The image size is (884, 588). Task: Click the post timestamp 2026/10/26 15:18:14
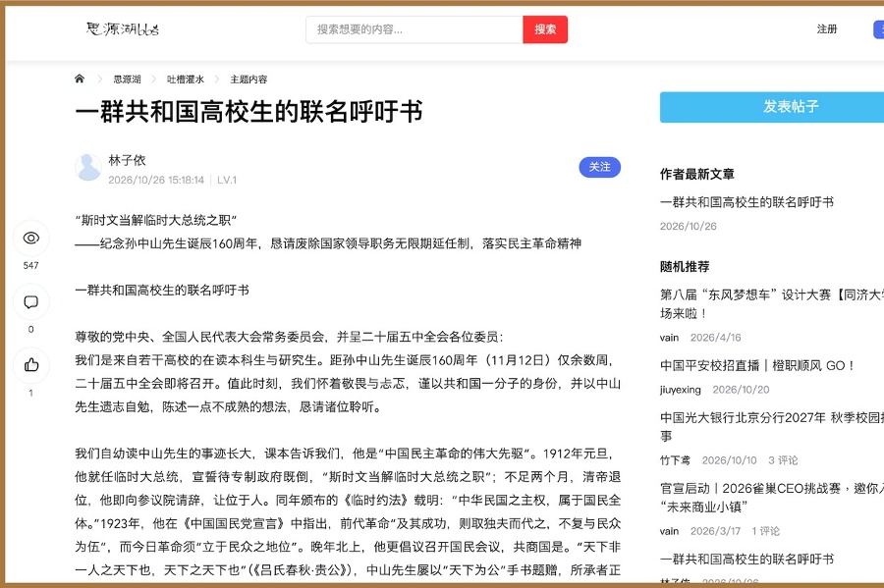click(156, 180)
